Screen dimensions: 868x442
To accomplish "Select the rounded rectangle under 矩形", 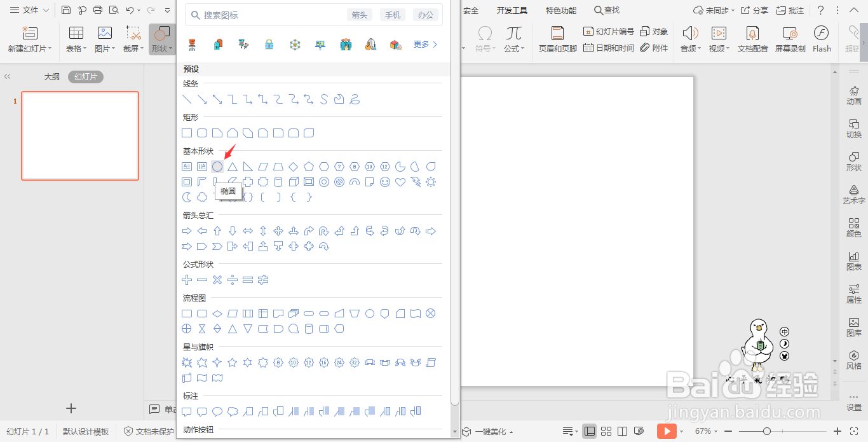I will pyautogui.click(x=202, y=133).
